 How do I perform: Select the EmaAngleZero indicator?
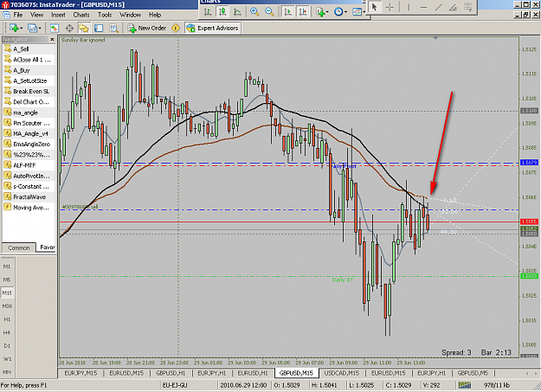tap(31, 145)
